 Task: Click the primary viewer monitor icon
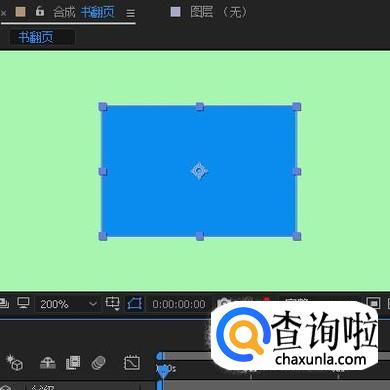click(x=23, y=303)
